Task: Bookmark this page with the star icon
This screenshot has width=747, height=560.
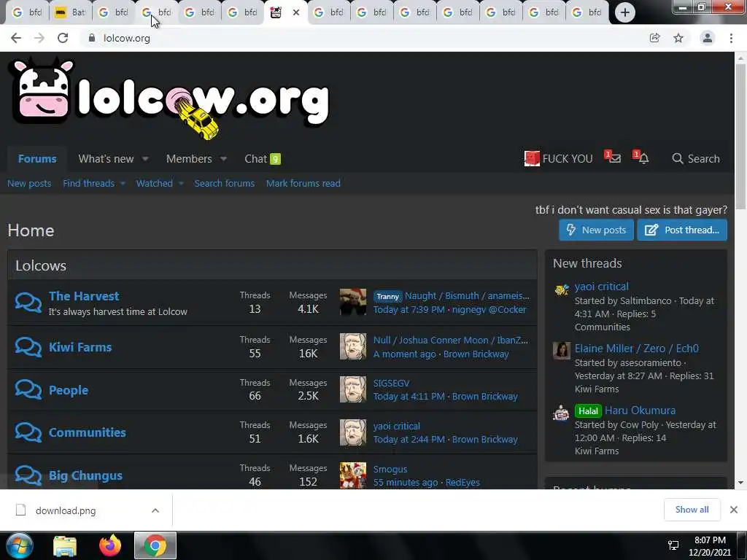Action: coord(678,38)
